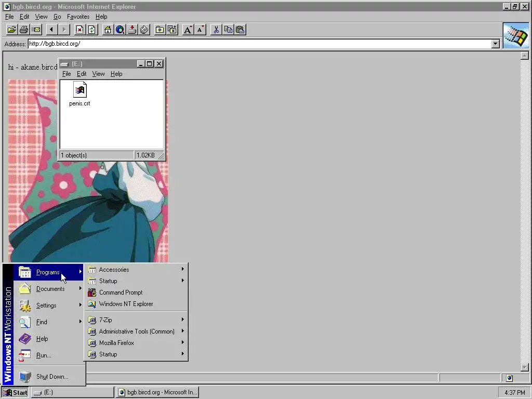Click the Send mail envelope icon
The image size is (532, 399).
click(36, 30)
